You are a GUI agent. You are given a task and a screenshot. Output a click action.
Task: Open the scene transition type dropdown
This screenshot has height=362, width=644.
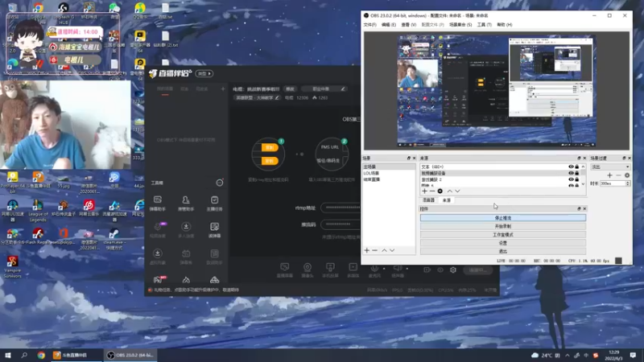610,167
